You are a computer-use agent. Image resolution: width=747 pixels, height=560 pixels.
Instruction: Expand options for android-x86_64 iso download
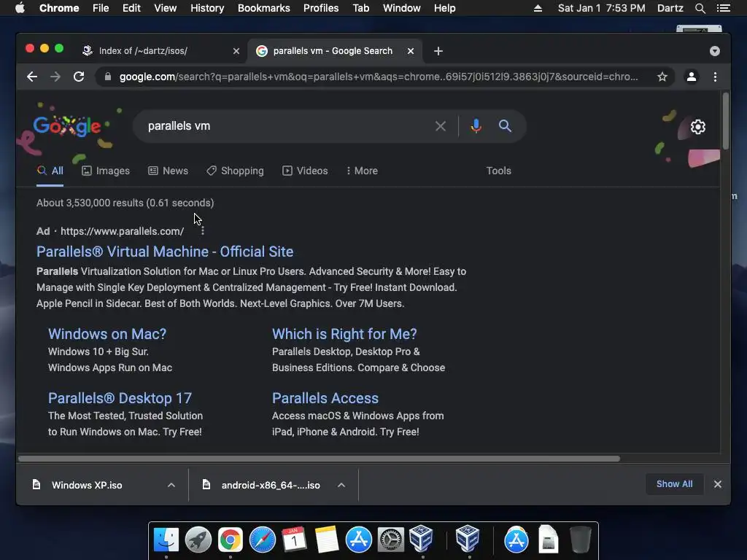(341, 485)
